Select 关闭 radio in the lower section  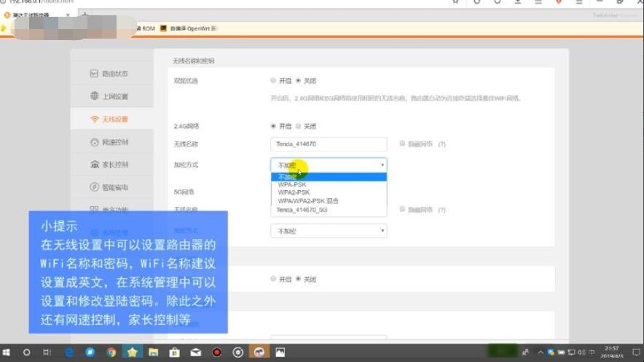click(x=298, y=279)
